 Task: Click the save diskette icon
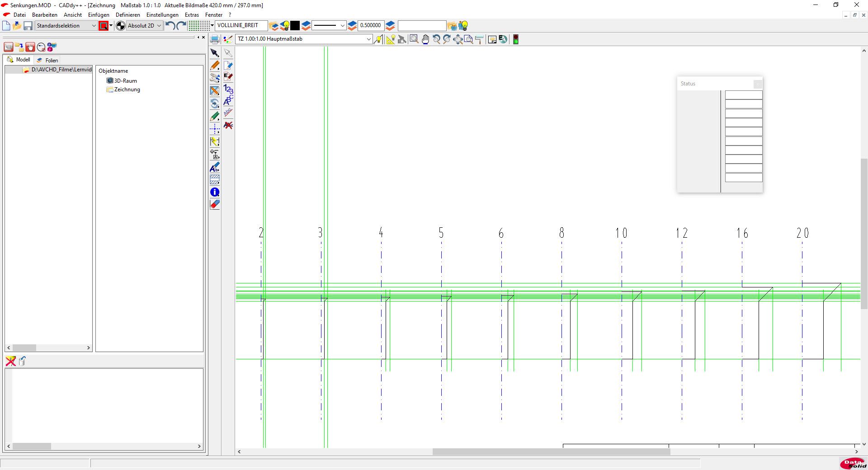(x=28, y=26)
